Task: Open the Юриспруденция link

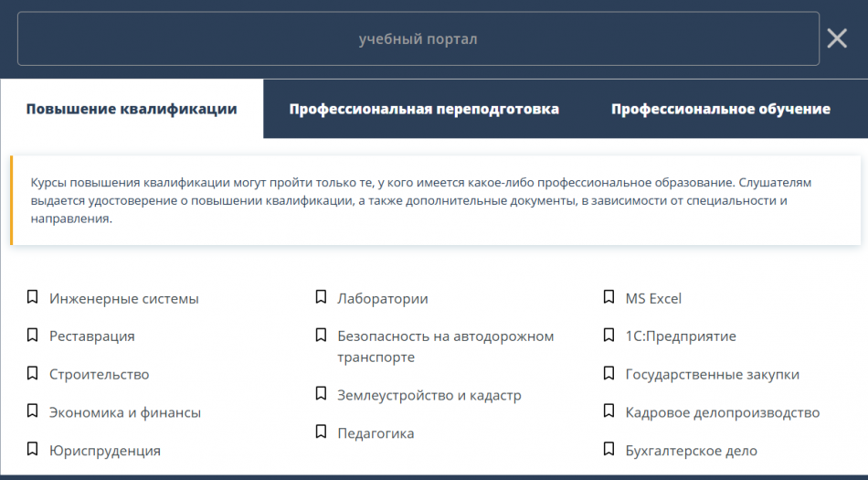Action: pyautogui.click(x=105, y=451)
